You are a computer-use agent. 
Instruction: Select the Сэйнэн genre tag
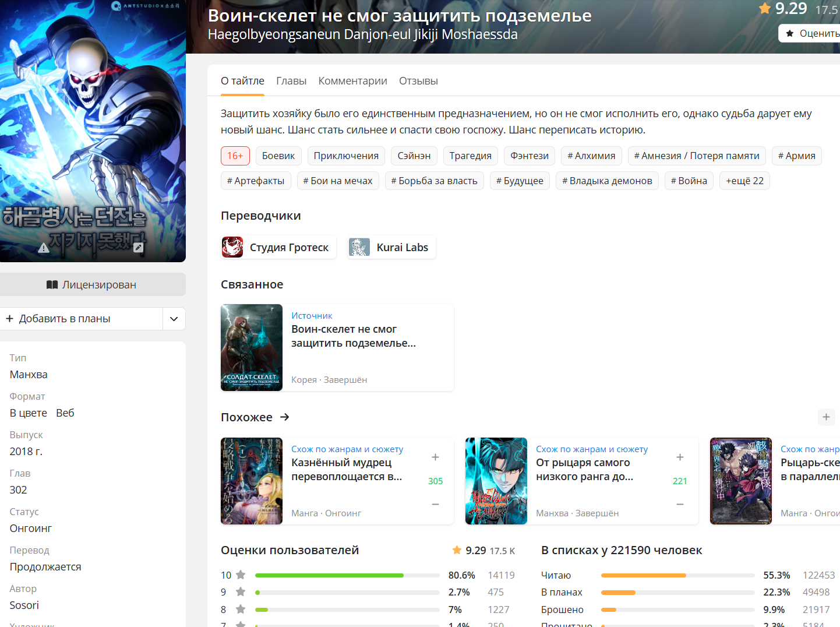414,156
